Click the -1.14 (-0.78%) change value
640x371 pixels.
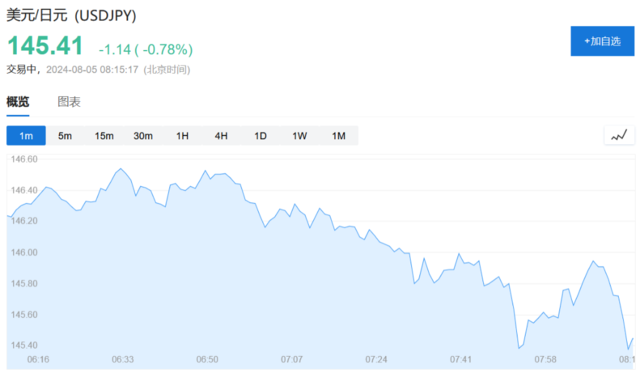coord(146,50)
